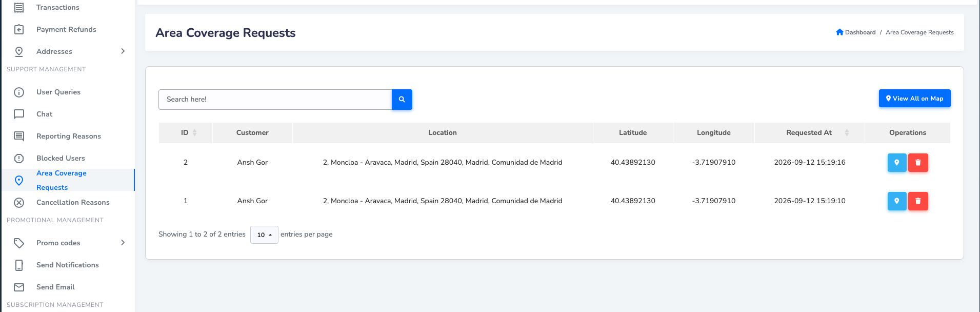Open the Blocked Users link
980x312 pixels.
coord(61,159)
